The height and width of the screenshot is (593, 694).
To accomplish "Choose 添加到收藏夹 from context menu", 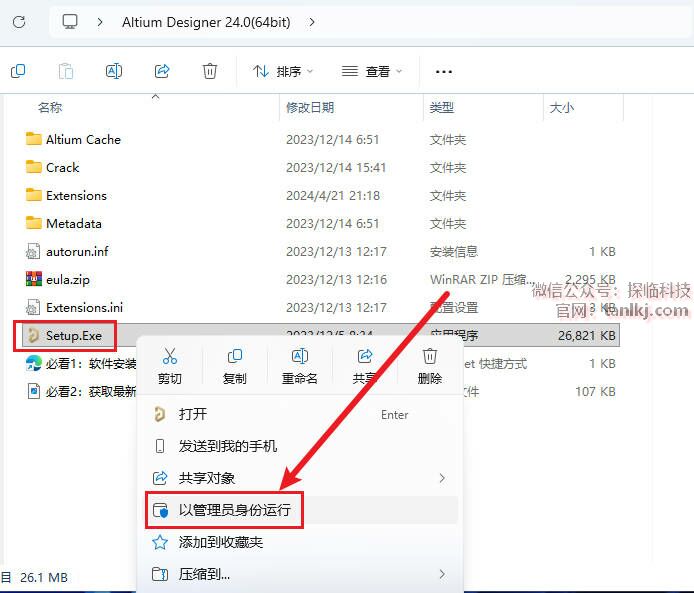I will (300, 542).
